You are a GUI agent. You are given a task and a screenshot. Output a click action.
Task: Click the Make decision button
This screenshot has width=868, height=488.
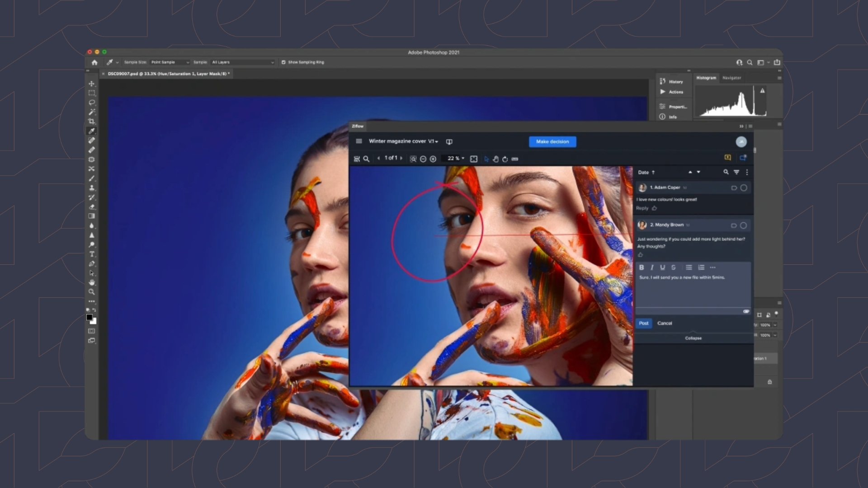[x=552, y=142]
